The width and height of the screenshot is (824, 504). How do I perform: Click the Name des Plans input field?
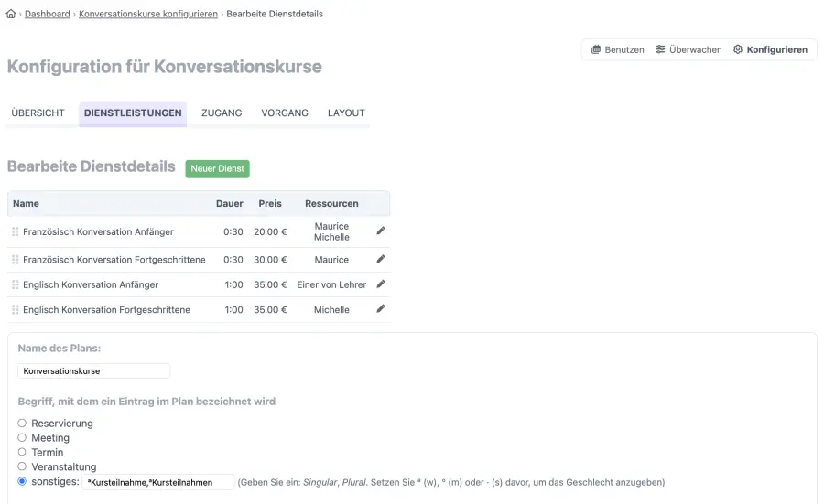coord(94,370)
